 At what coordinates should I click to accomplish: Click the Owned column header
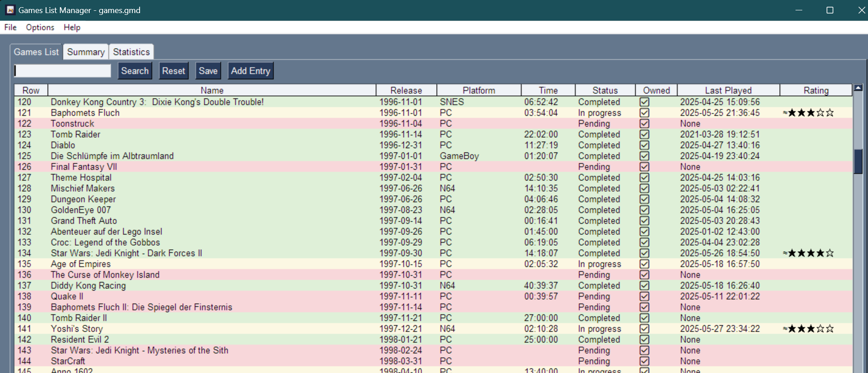click(656, 90)
